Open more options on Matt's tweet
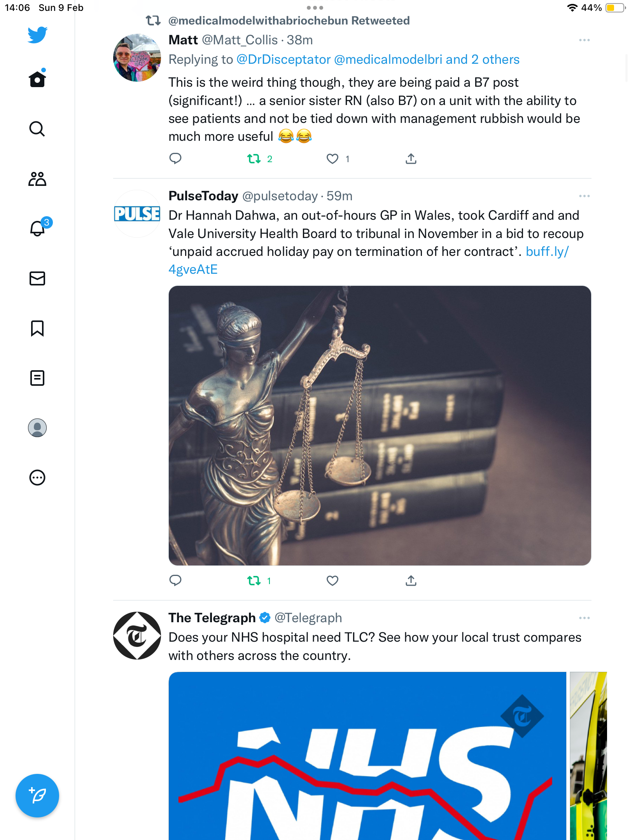630x840 pixels. 584,40
